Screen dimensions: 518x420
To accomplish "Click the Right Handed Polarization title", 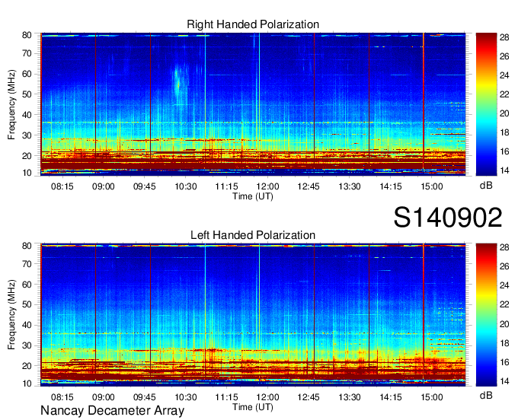I will 253,24.
